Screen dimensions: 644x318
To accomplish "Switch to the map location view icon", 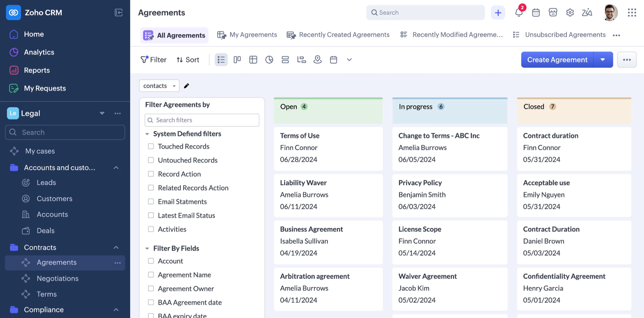I will (x=318, y=60).
